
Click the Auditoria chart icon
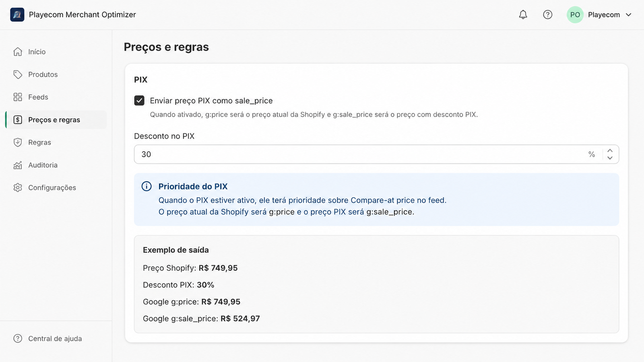pyautogui.click(x=18, y=165)
